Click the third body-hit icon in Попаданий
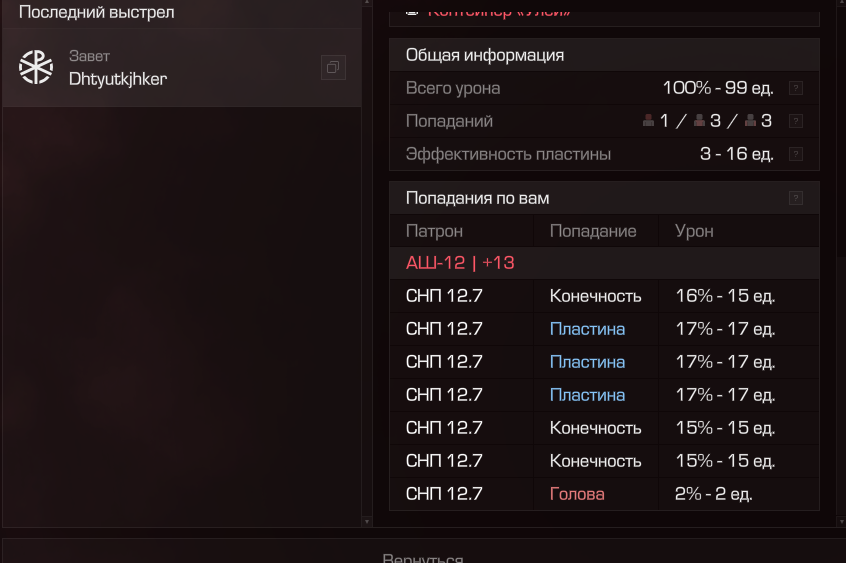The height and width of the screenshot is (563, 846). (x=750, y=120)
